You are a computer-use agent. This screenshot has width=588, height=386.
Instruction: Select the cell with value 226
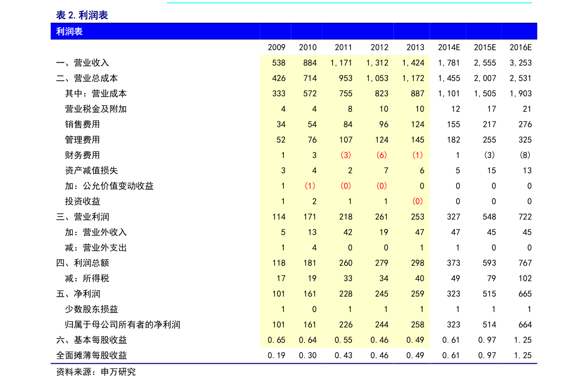[346, 324]
